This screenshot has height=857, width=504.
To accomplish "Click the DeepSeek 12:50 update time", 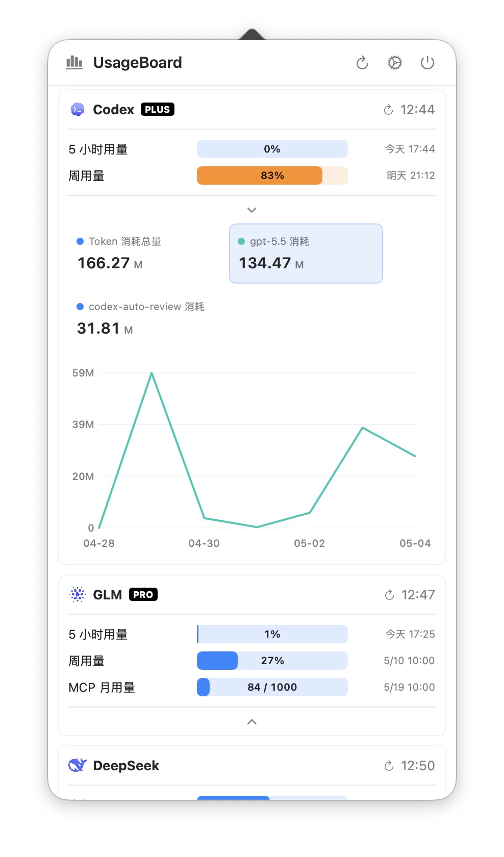I will click(x=418, y=766).
